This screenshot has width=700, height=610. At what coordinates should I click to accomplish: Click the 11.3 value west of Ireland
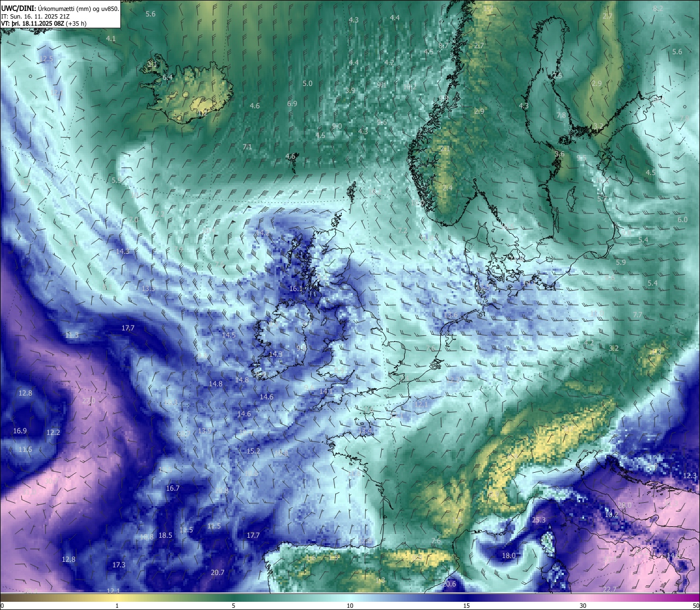72,335
